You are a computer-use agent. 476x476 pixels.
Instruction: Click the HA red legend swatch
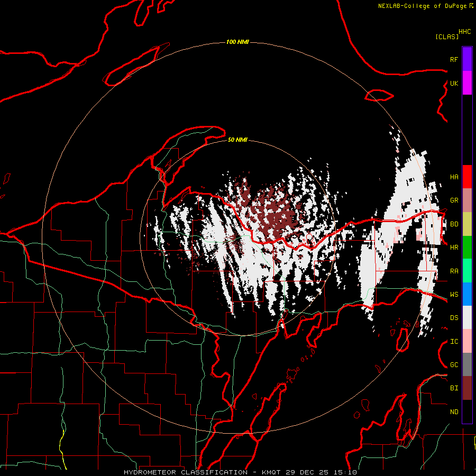point(467,177)
